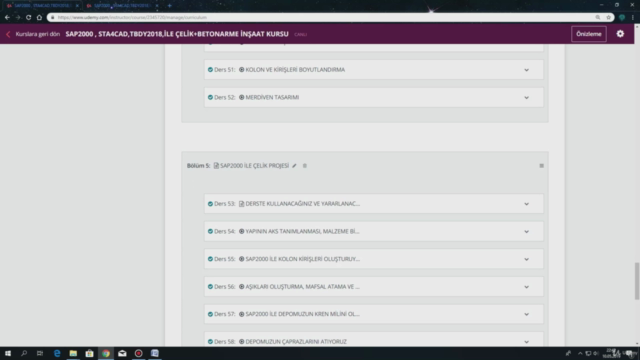Viewport: 640px width, 360px height.
Task: Expand Ders 52 MERDİVEN TASARIMI chevron
Action: [527, 98]
